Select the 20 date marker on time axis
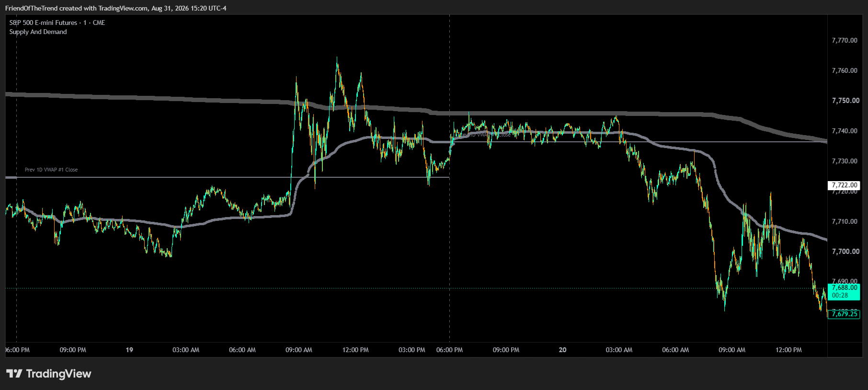 click(562, 350)
